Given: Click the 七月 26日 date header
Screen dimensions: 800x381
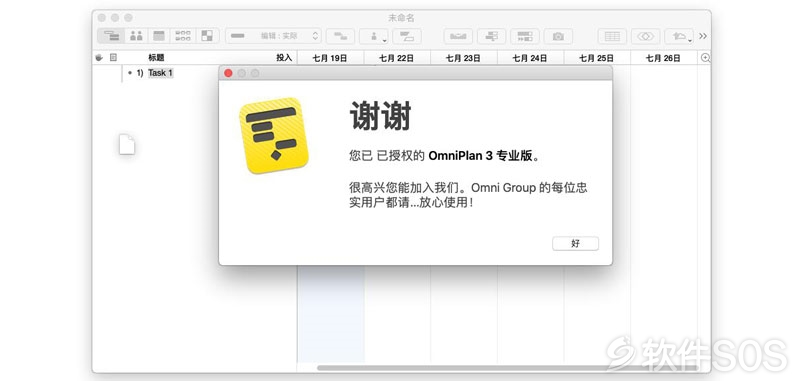Looking at the screenshot, I should (x=663, y=58).
